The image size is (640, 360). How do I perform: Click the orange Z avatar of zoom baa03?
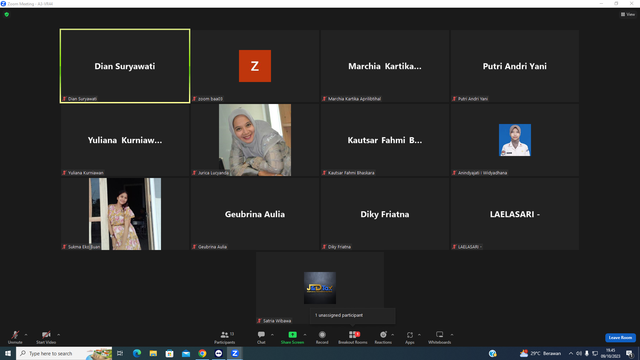[x=255, y=66]
